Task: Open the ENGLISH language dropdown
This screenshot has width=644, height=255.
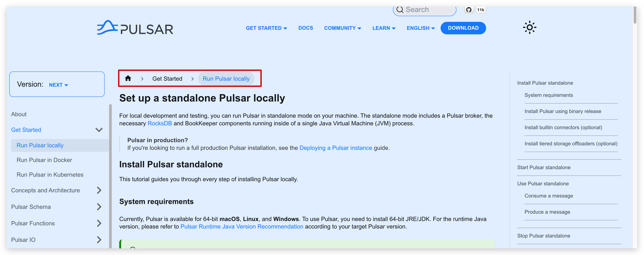Action: coord(420,28)
